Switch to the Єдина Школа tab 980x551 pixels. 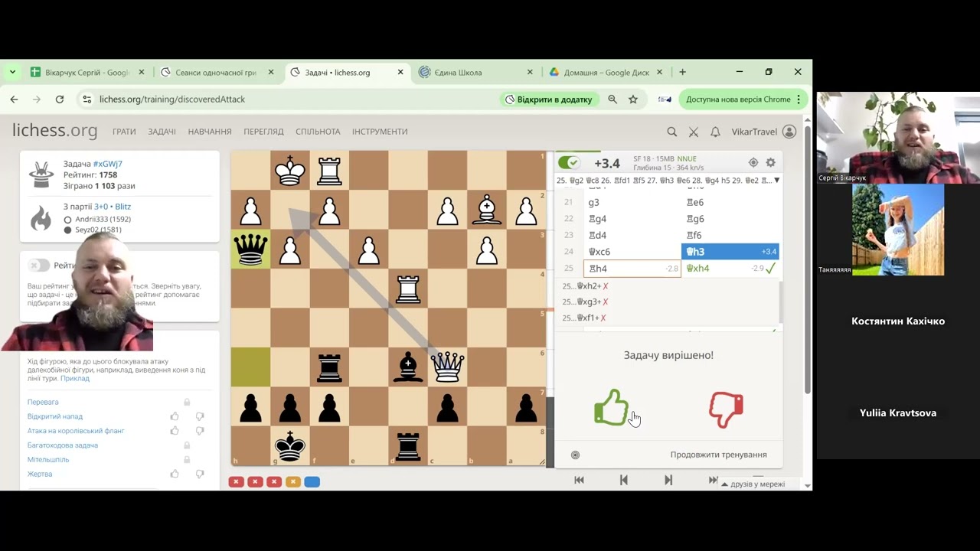point(476,73)
